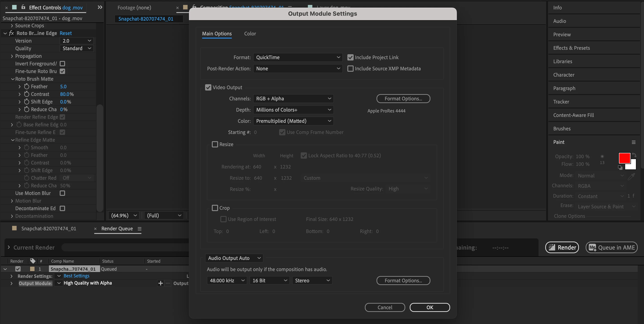Click the Feather stopwatch icon under Roto Brush Matte
644x324 pixels.
(x=26, y=86)
